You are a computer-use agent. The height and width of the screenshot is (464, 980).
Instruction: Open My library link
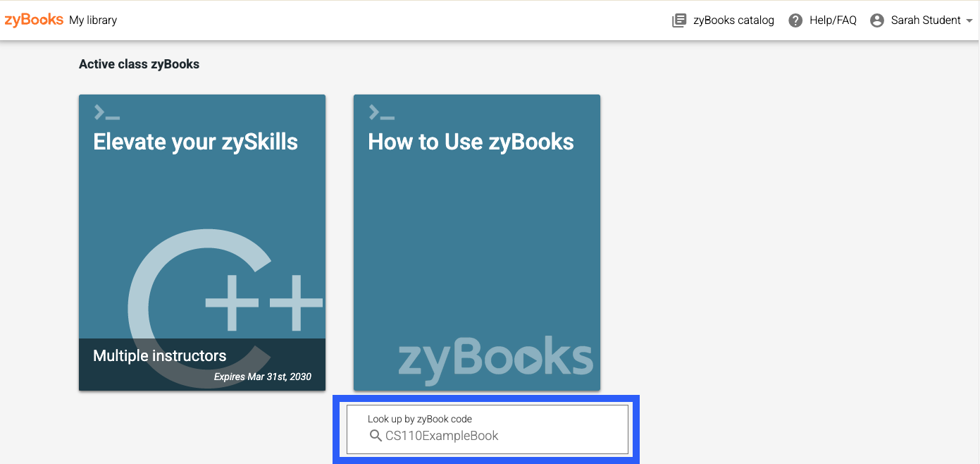click(93, 20)
